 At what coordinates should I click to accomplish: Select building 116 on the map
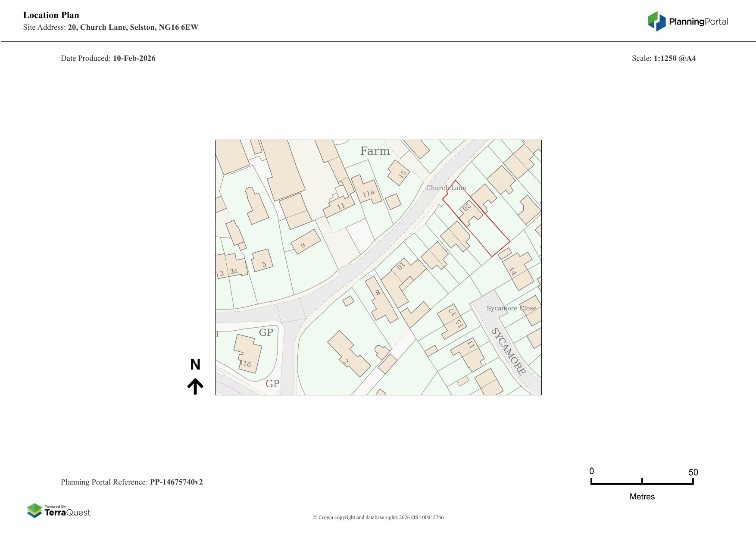click(248, 354)
